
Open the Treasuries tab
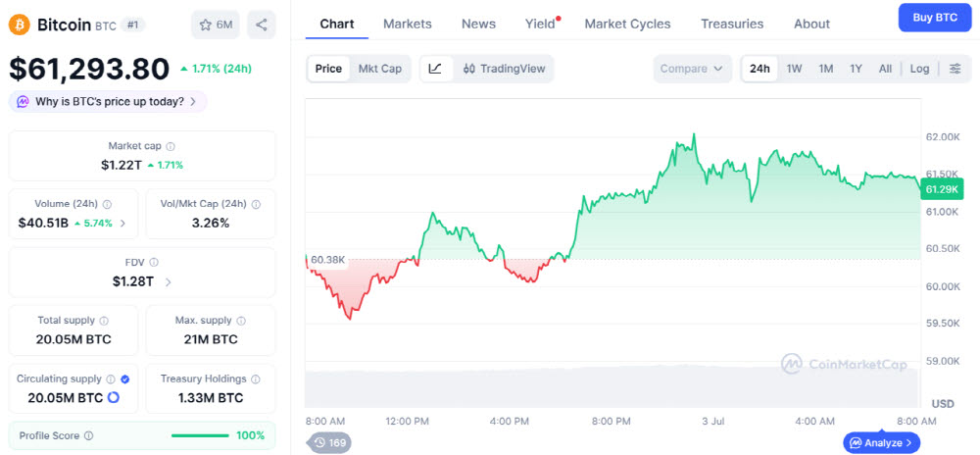(x=732, y=24)
